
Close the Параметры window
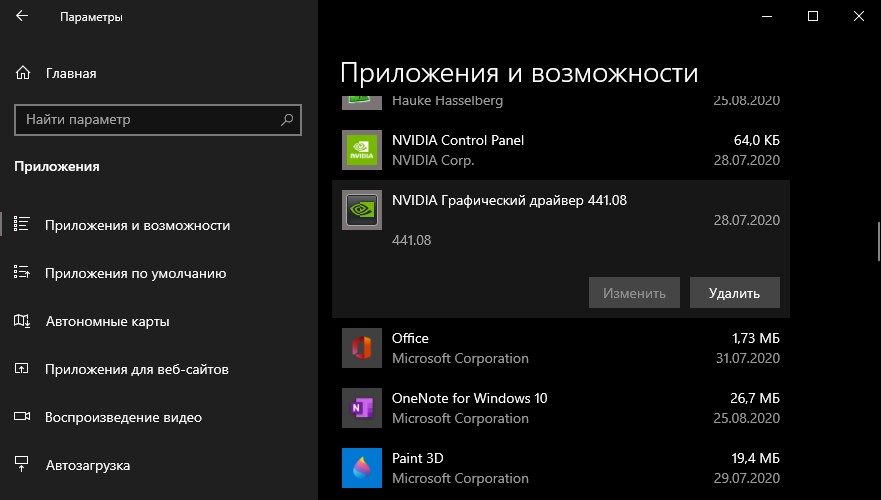pos(859,16)
